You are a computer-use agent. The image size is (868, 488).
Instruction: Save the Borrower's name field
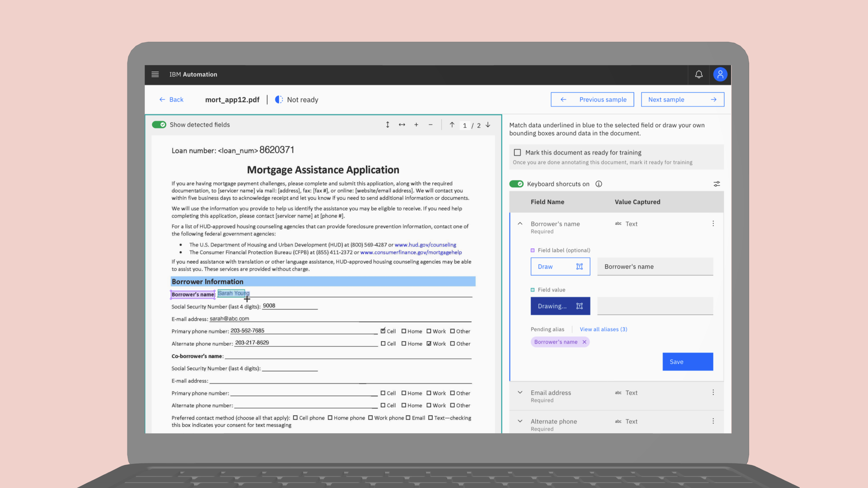(x=687, y=362)
